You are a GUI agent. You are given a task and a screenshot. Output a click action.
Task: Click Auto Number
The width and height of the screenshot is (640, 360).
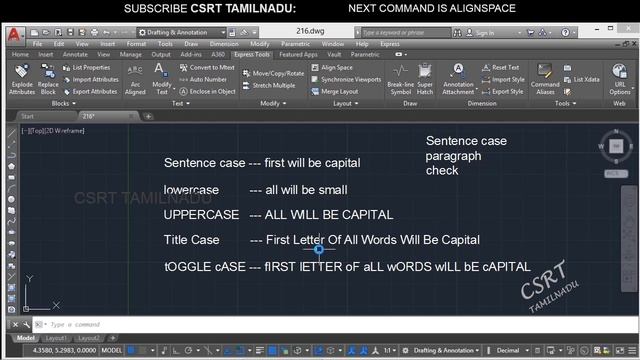pyautogui.click(x=203, y=80)
